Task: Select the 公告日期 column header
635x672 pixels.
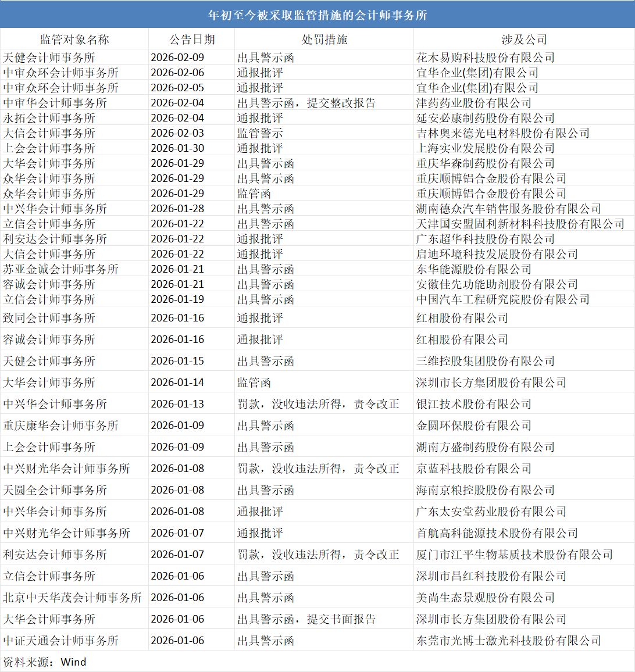Action: coord(192,40)
